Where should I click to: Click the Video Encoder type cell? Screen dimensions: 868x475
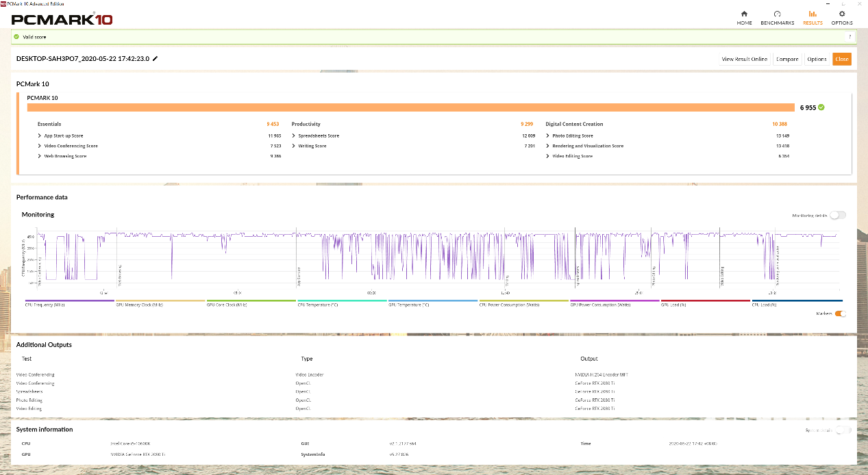pyautogui.click(x=310, y=375)
